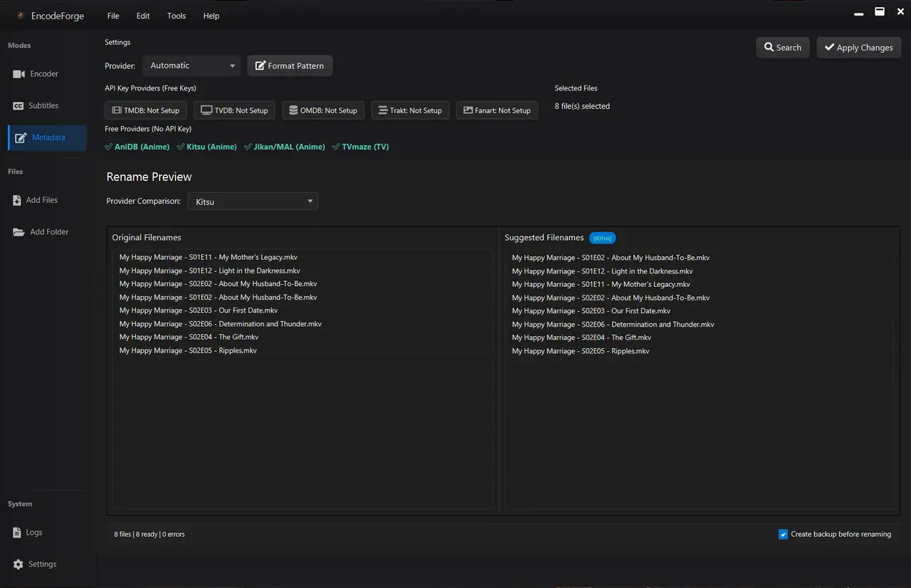This screenshot has width=911, height=588.
Task: Select original file S02E06 - Determination and Thunder.mkv
Action: click(x=221, y=324)
